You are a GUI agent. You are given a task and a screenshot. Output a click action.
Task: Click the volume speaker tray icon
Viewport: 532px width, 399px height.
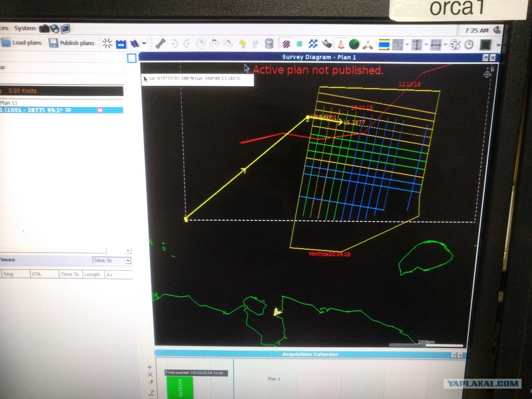pos(497,30)
